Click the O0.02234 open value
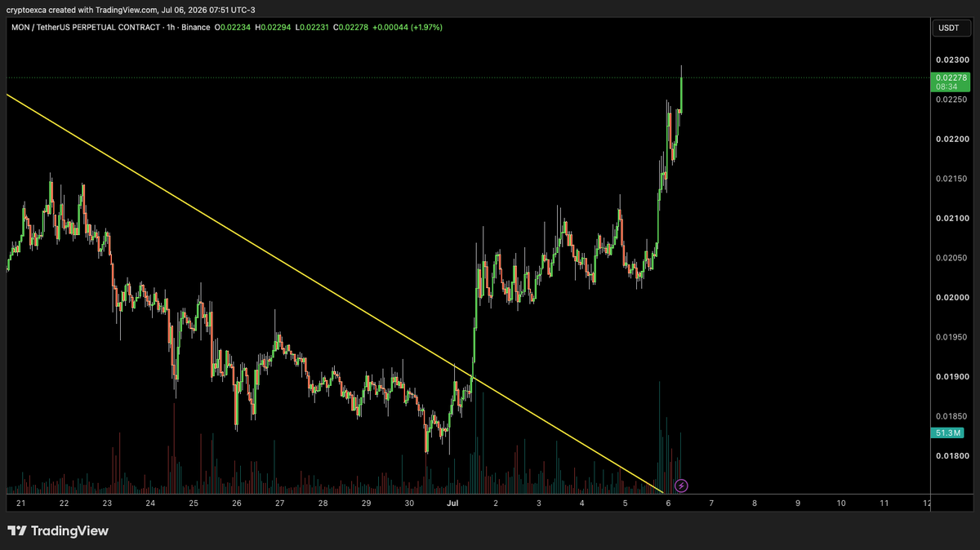Image resolution: width=980 pixels, height=550 pixels. click(x=233, y=29)
